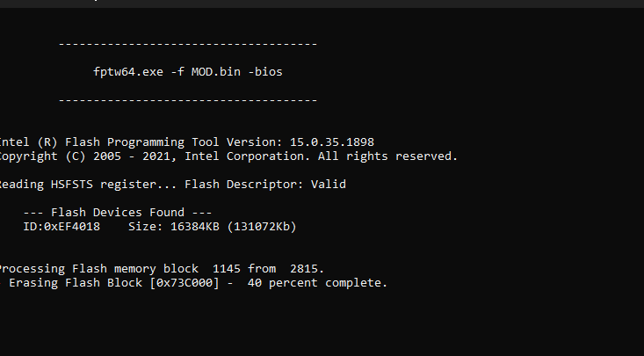Click the -bios flag in the command
Viewport: 644px width, 356px height.
[x=265, y=72]
